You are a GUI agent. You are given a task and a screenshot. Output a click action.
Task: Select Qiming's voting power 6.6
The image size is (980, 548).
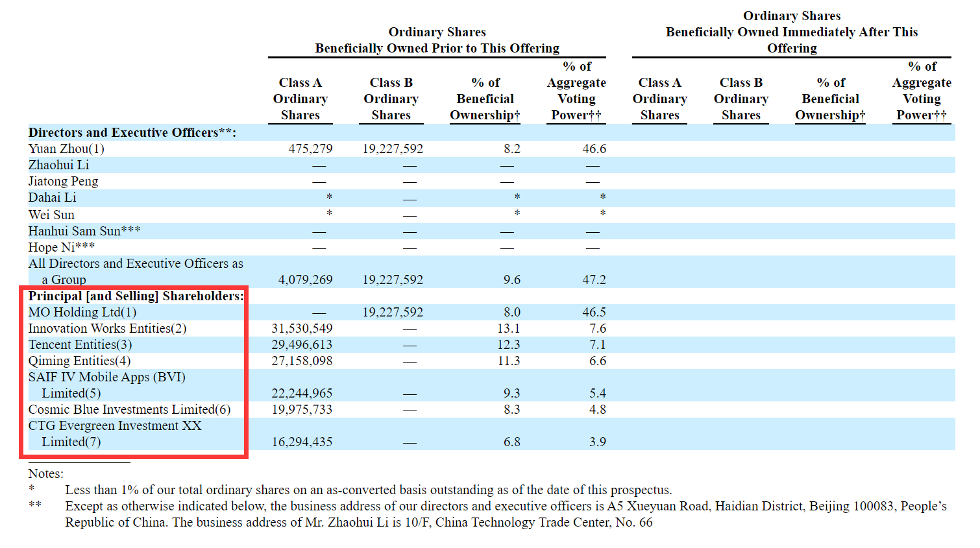pos(598,361)
